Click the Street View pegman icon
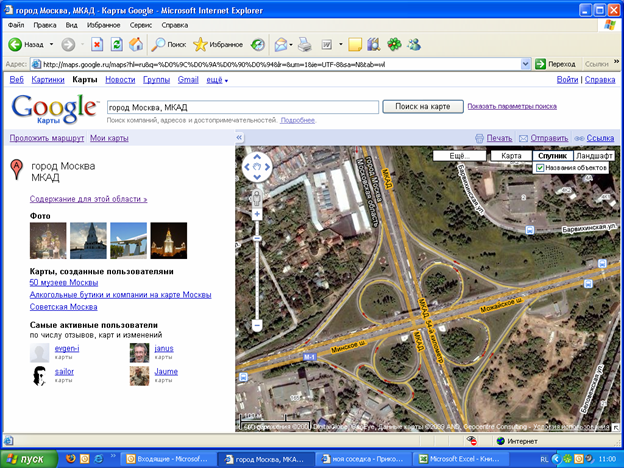625x469 pixels. [257, 198]
